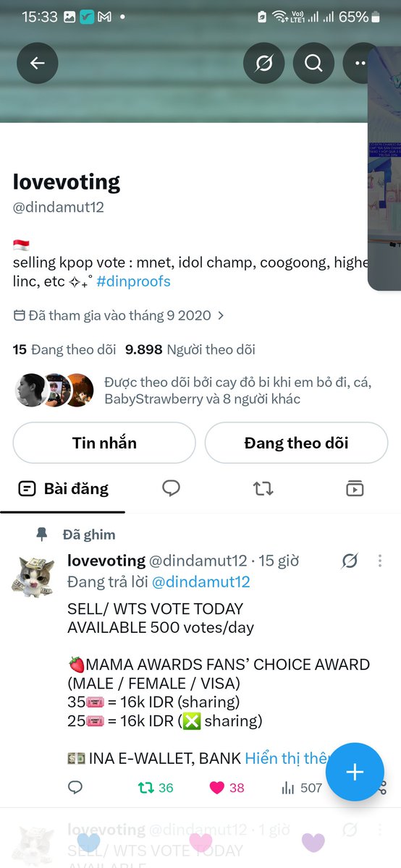Reply to the pinned post comment icon
The height and width of the screenshot is (868, 401).
click(75, 788)
